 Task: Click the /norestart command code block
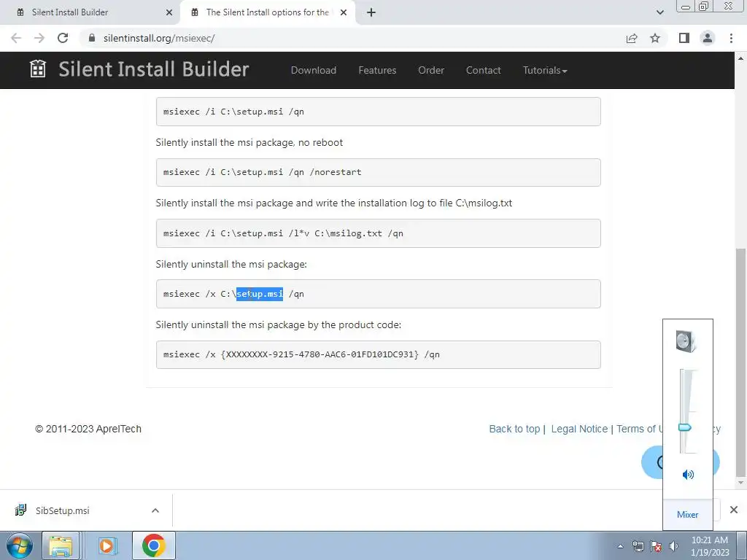[x=379, y=172]
